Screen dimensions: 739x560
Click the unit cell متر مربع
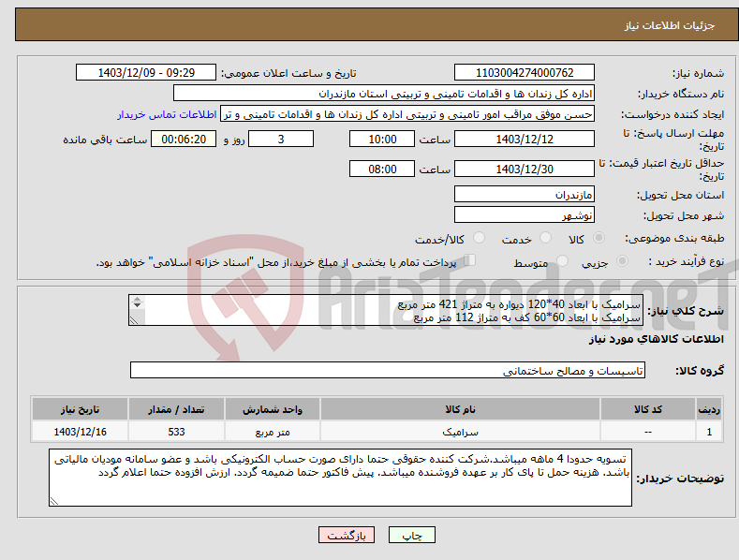(x=273, y=432)
